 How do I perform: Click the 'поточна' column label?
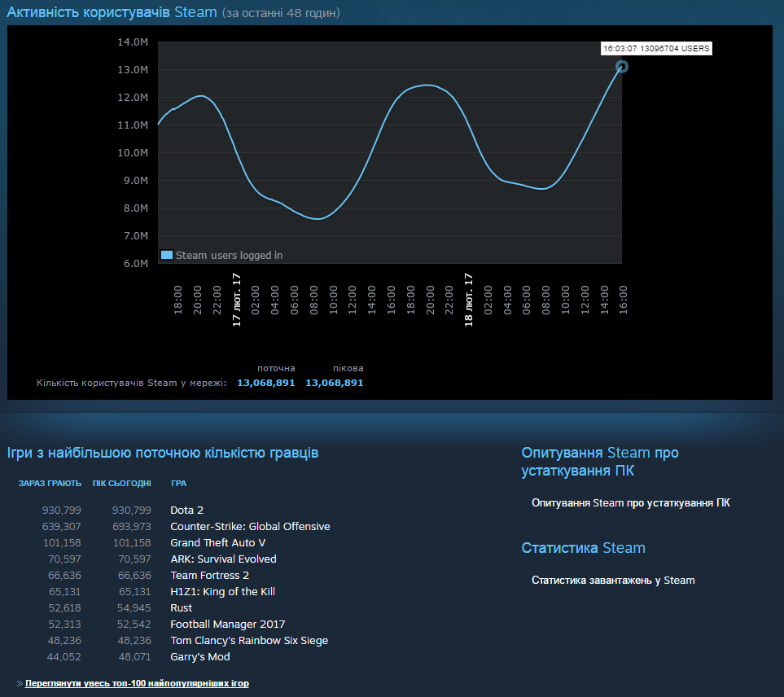276,368
